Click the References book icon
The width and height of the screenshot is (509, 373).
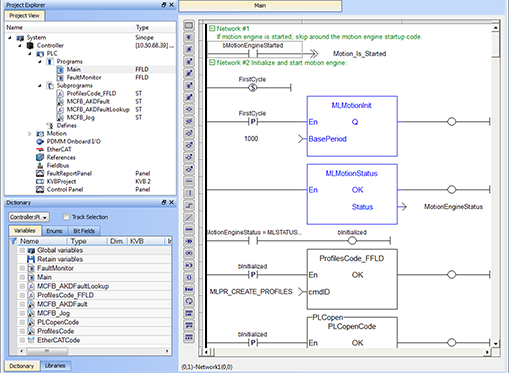click(x=40, y=157)
